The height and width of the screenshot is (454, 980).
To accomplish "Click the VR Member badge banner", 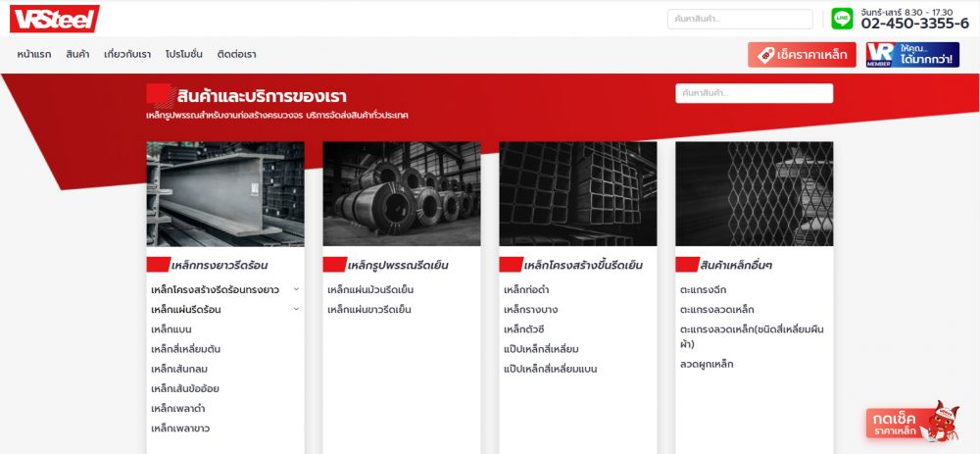I will [x=911, y=55].
